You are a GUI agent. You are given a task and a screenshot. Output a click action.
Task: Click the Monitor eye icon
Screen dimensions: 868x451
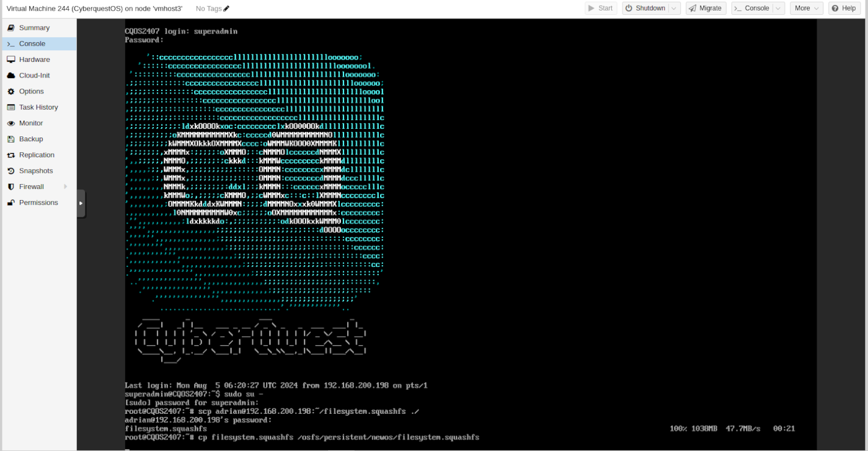(x=11, y=123)
